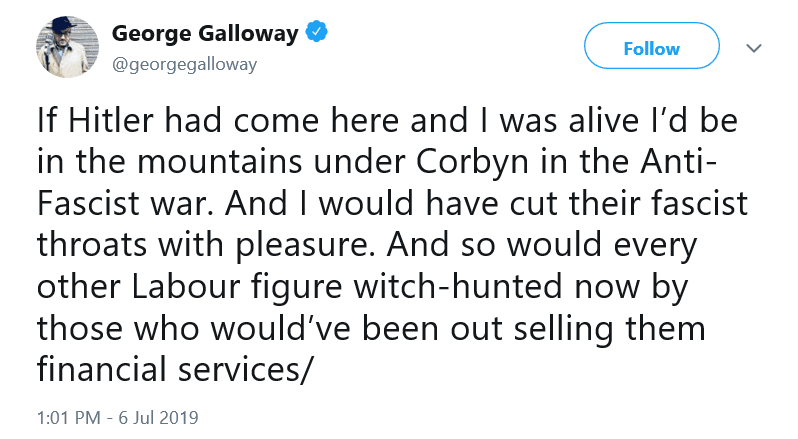Open the tweet timestamp 1:01 PM link
This screenshot has height=439, width=798.
pyautogui.click(x=69, y=418)
